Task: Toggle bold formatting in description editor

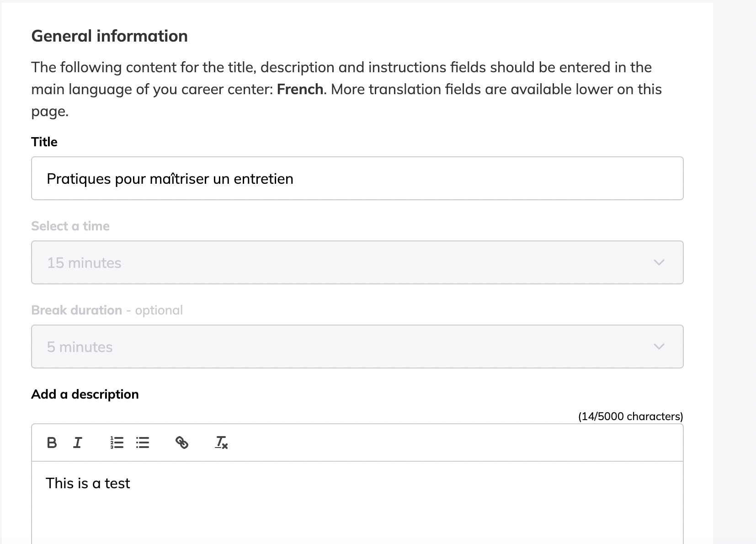Action: (x=52, y=443)
